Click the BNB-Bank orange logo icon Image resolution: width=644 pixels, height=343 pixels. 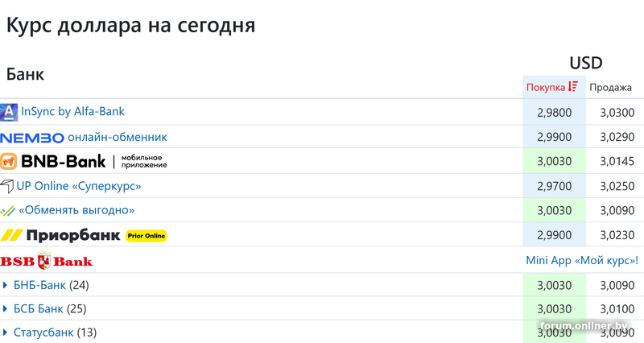pyautogui.click(x=10, y=162)
